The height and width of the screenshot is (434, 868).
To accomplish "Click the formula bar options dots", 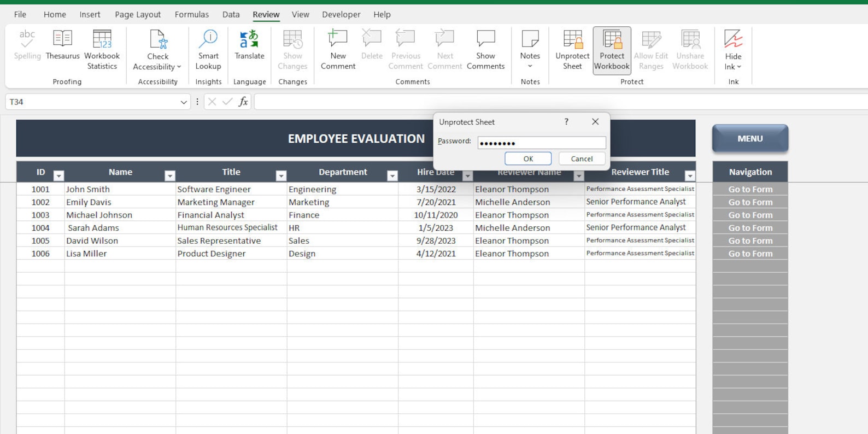I will pyautogui.click(x=197, y=102).
